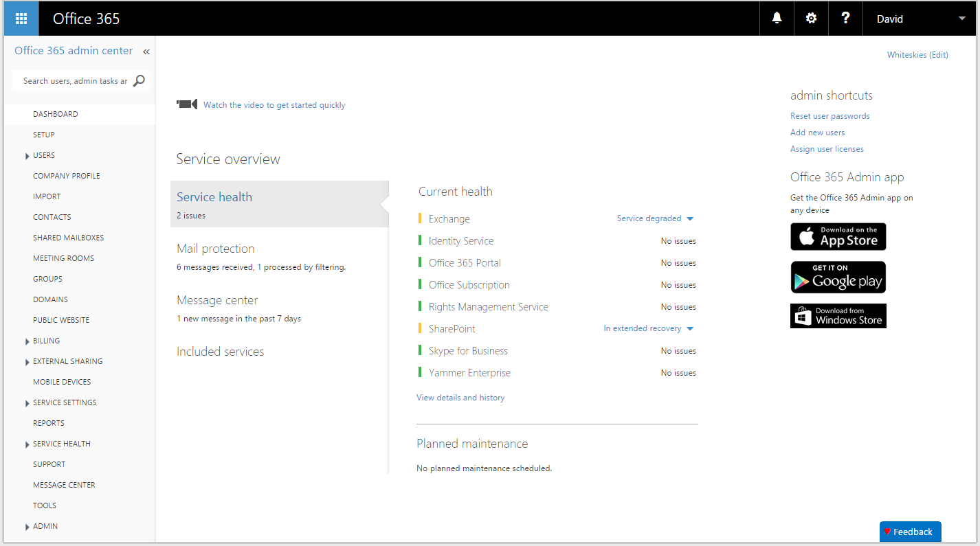
Task: Click the Rights Management Service name
Action: pos(489,307)
